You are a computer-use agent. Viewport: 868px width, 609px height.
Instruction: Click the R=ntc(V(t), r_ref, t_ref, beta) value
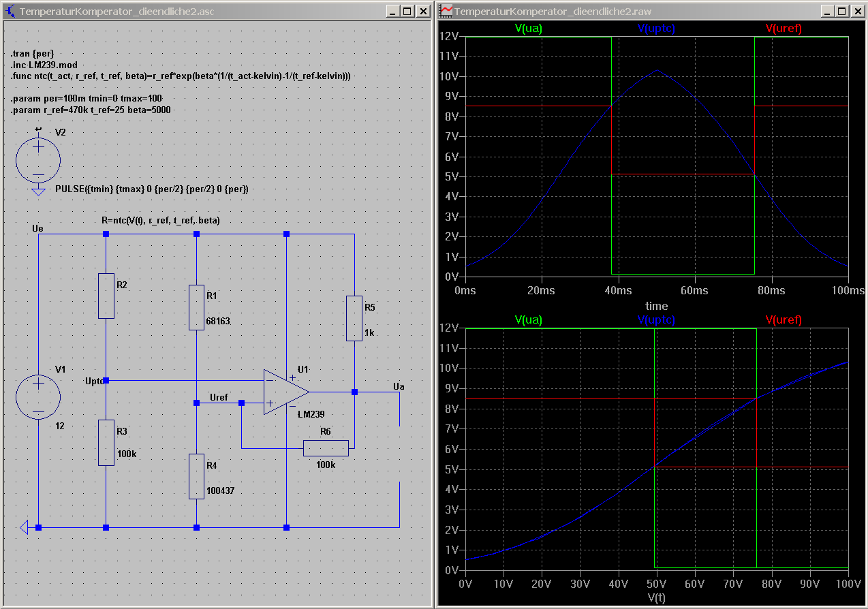(x=161, y=221)
